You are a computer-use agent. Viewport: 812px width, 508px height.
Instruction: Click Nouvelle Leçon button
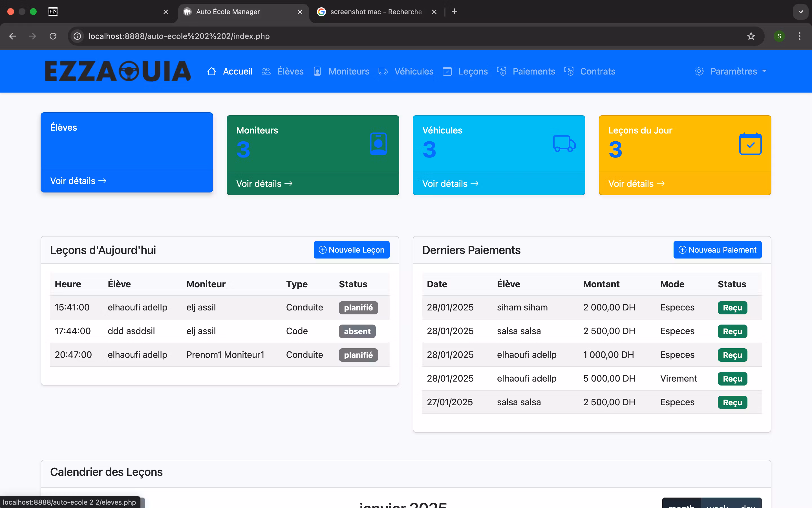pyautogui.click(x=351, y=250)
